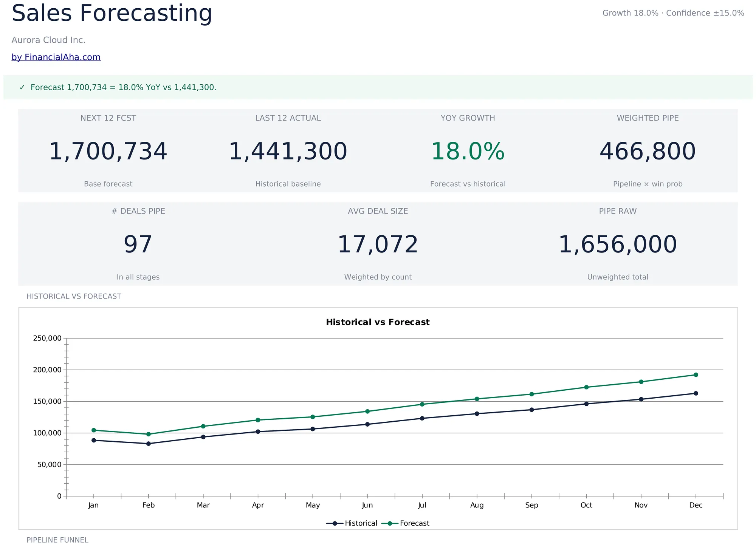Click the Base forecast caption

coord(108,184)
